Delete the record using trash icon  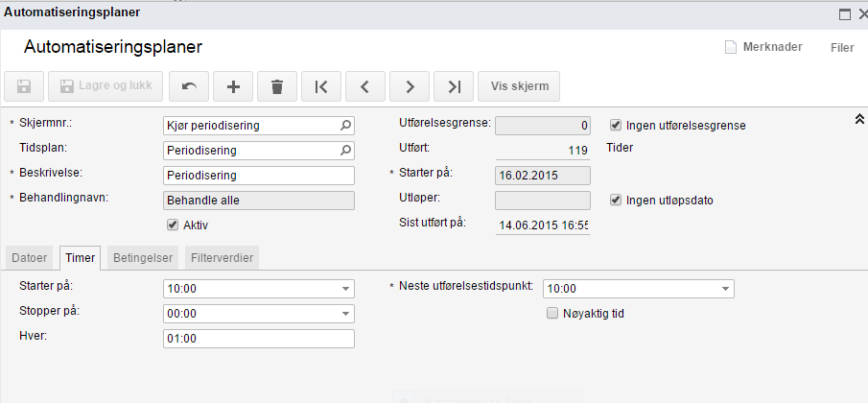277,86
